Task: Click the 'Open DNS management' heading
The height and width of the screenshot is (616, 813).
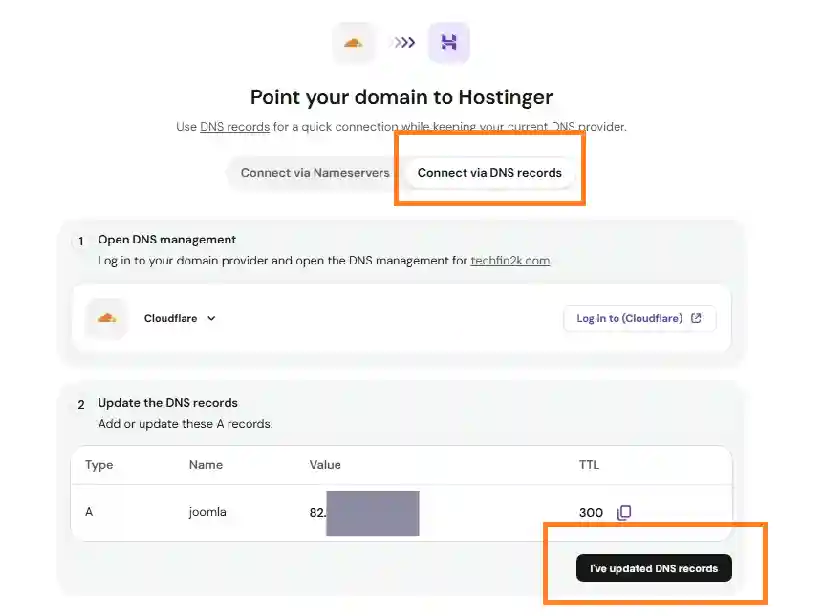Action: coord(167,240)
